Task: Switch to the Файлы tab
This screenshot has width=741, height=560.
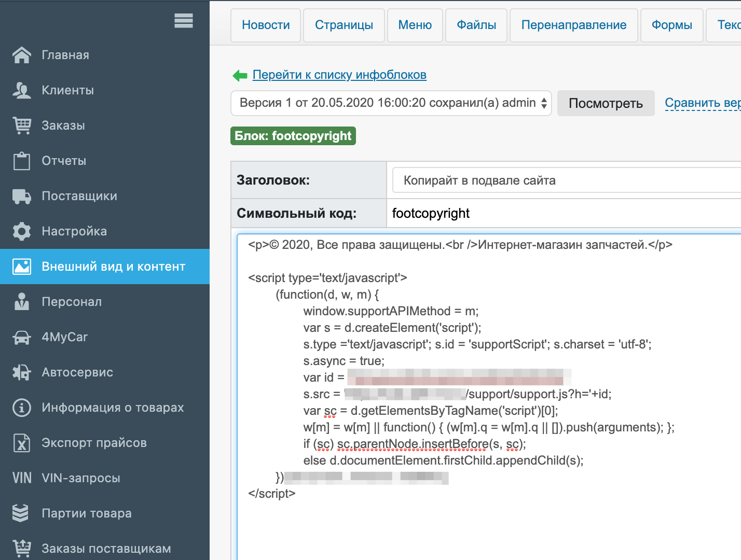Action: point(476,25)
